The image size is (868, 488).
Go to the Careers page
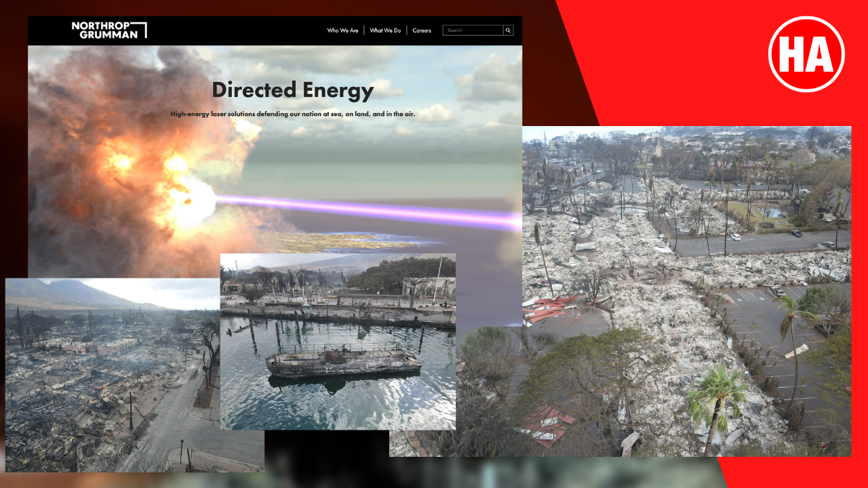(422, 30)
